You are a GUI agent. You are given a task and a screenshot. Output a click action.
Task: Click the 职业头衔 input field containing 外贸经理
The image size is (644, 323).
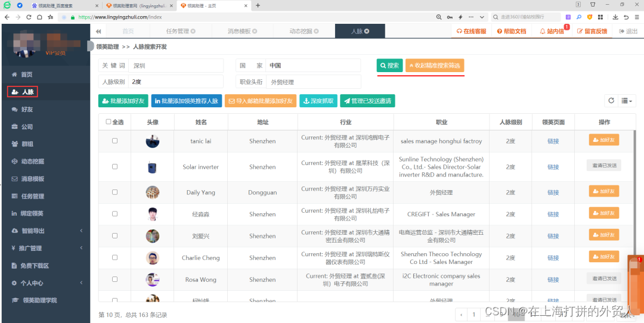click(314, 82)
